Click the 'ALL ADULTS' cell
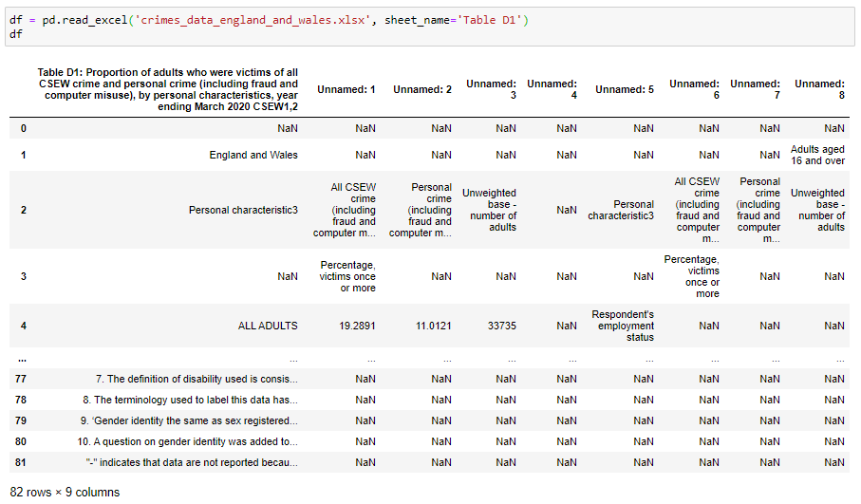 (268, 327)
